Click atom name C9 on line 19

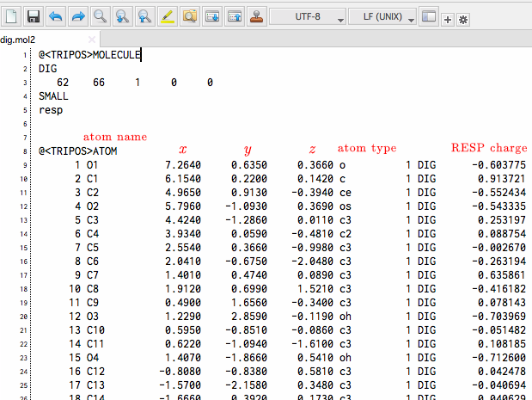pyautogui.click(x=92, y=303)
